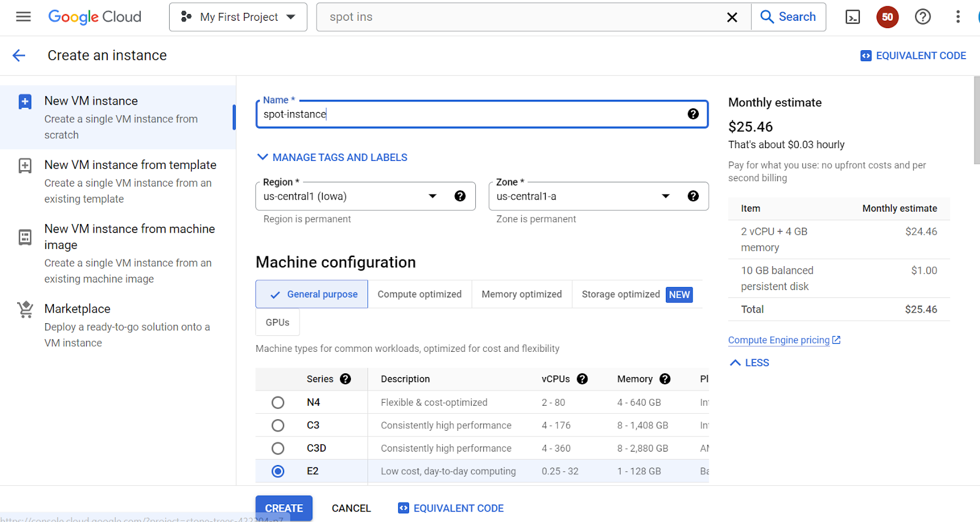The image size is (980, 522).
Task: Choose Marketplace option in sidebar
Action: tap(118, 325)
